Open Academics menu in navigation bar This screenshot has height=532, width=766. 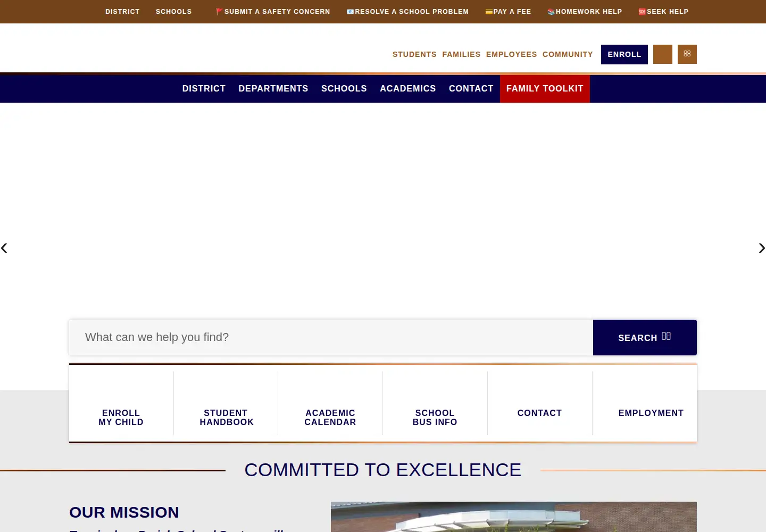click(408, 89)
